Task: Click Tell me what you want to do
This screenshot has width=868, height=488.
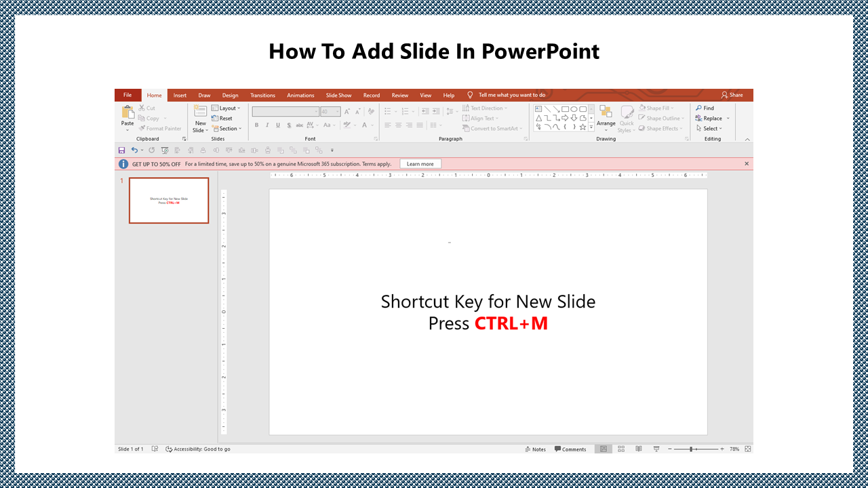Action: (x=512, y=95)
